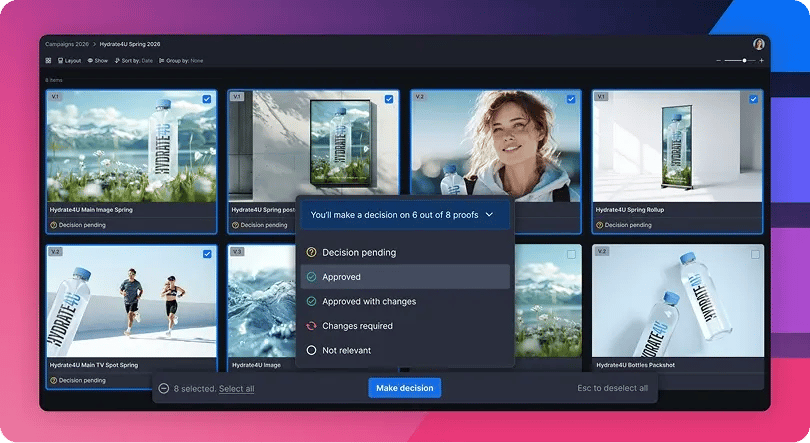Open the Show options
Viewport: 810px width, 443px height.
click(x=98, y=60)
